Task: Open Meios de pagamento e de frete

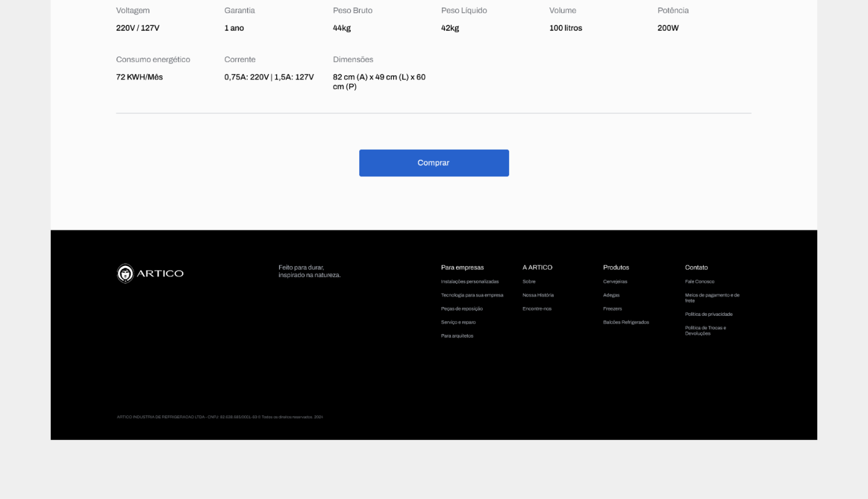Action: click(x=712, y=298)
